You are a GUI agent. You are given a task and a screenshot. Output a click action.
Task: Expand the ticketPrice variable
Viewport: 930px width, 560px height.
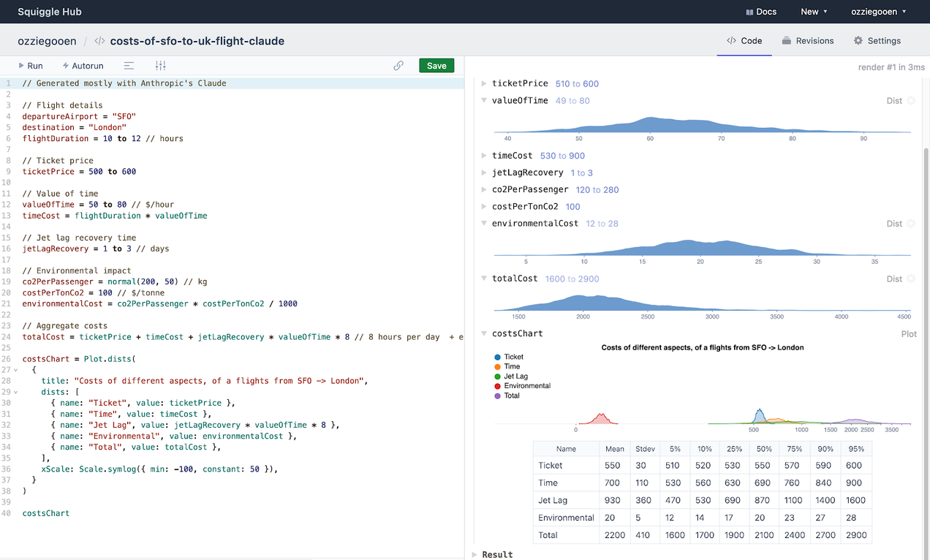483,83
